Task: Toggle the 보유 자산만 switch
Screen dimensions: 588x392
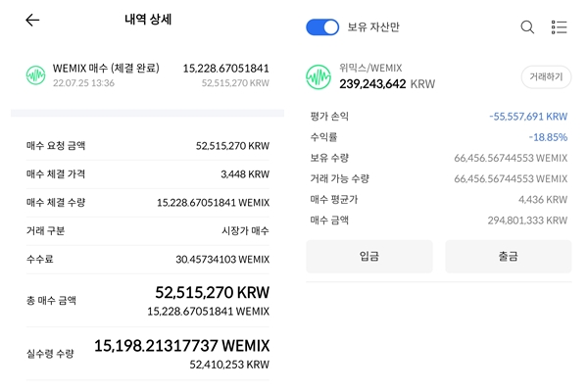Action: [322, 27]
